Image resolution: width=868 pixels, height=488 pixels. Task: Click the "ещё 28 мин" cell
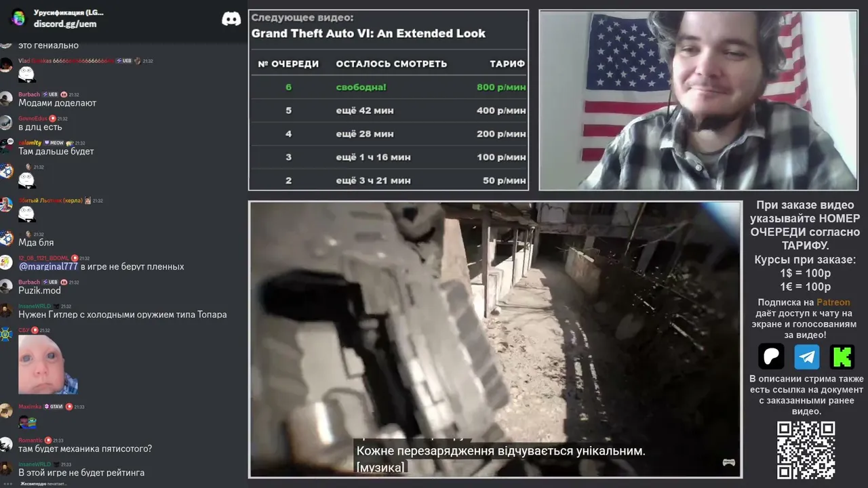point(365,134)
